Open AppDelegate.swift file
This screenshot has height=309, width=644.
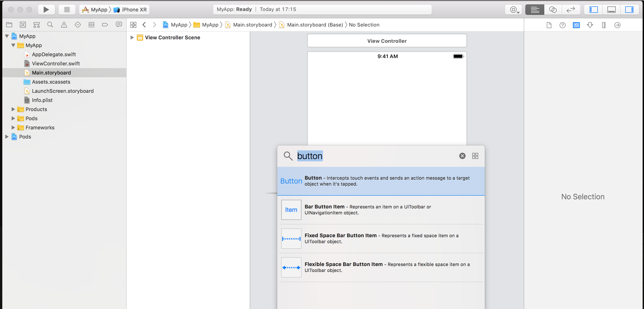(54, 54)
